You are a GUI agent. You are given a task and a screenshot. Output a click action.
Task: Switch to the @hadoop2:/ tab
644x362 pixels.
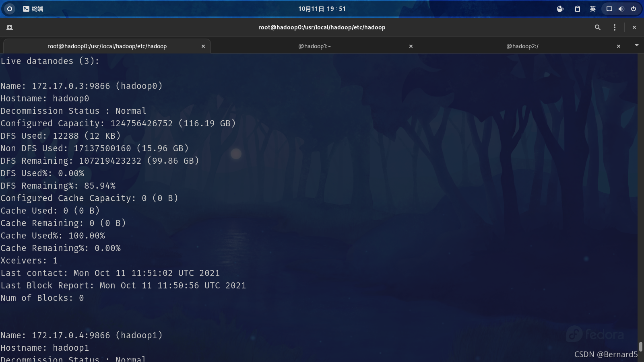(522, 46)
